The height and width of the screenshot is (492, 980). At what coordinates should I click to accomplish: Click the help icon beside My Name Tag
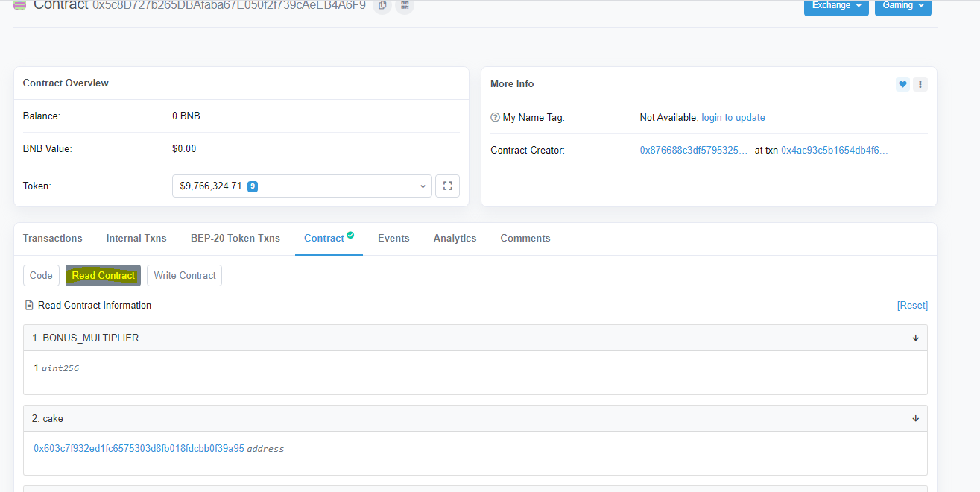coord(495,118)
